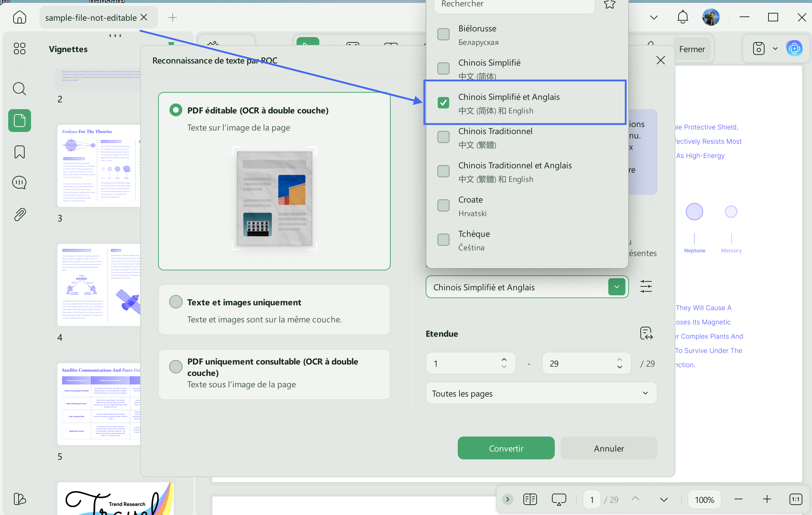The width and height of the screenshot is (812, 515).
Task: Click the notifications bell icon
Action: pos(682,17)
